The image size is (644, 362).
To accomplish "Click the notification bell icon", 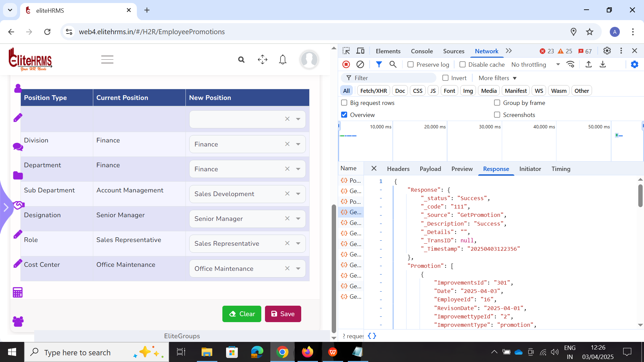I will (283, 60).
